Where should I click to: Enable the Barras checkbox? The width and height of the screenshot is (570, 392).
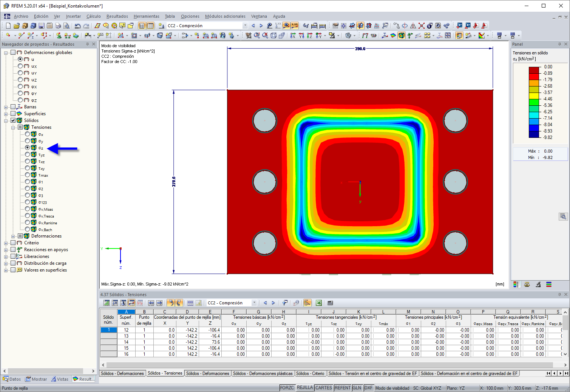(13, 107)
